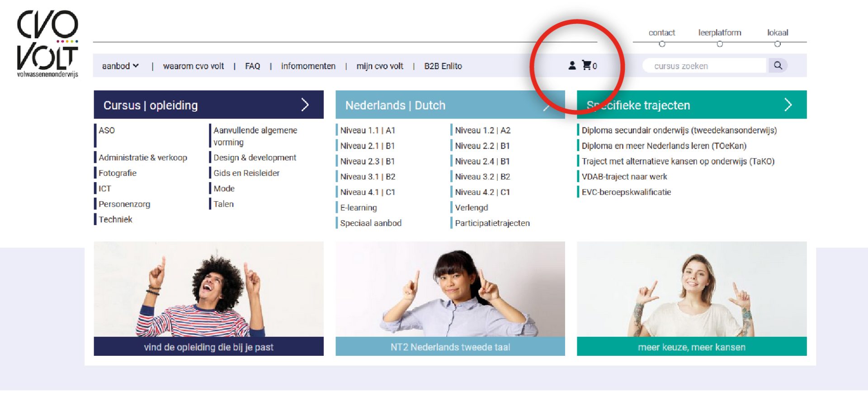Click the arrow on Cursus | opleiding header
The image size is (868, 401).
(305, 105)
